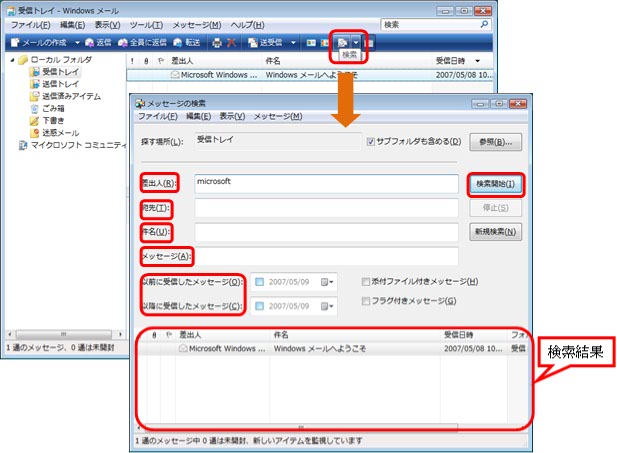The image size is (617, 453).
Task: Enable 添付ファイル付きメッセージ checkbox
Action: tap(367, 282)
